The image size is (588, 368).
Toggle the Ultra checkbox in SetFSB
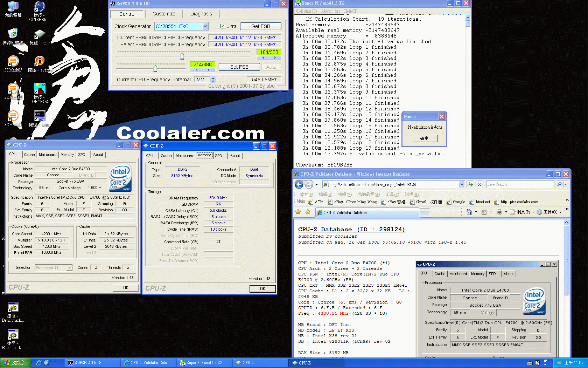(223, 26)
